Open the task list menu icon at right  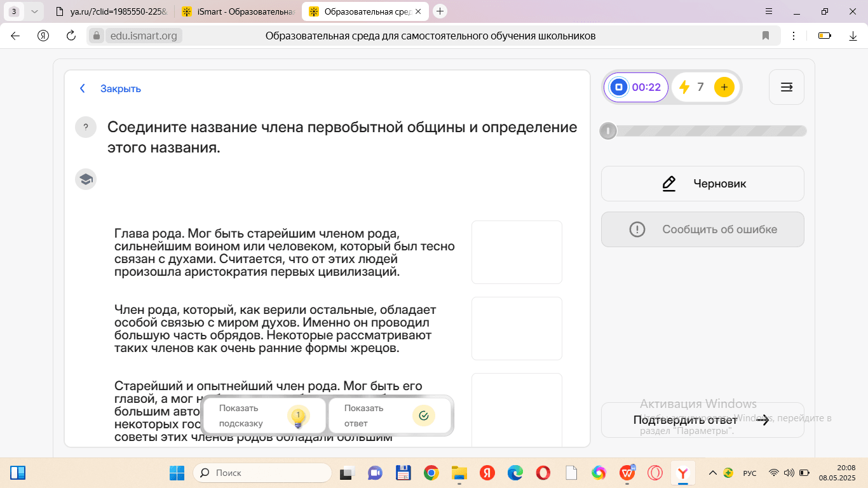[786, 87]
